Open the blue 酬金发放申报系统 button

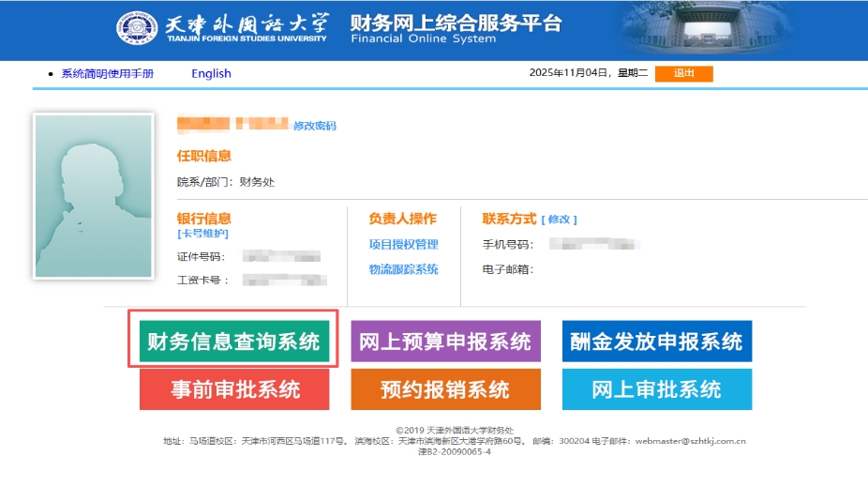(x=656, y=342)
